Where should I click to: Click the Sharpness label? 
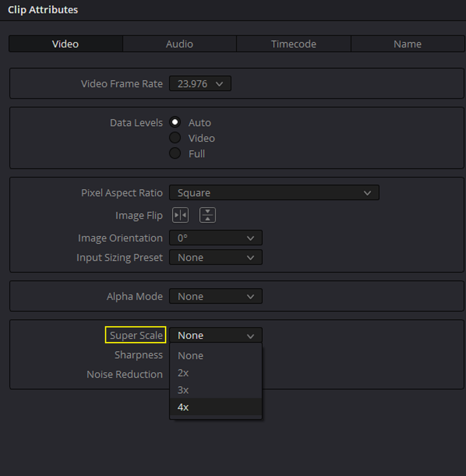point(139,355)
